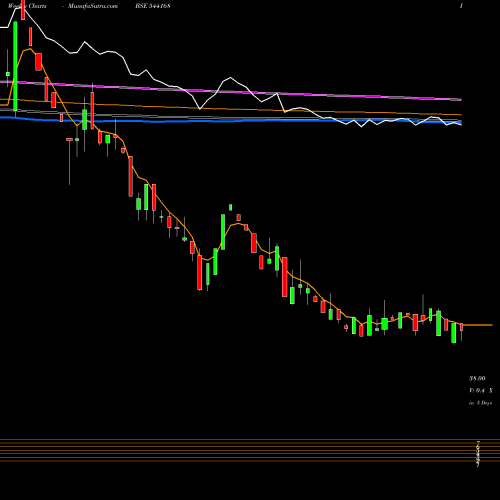This screenshot has width=500, height=500.
Task: Click the lone green candle at the mid-chart peak
Action: [x=230, y=207]
